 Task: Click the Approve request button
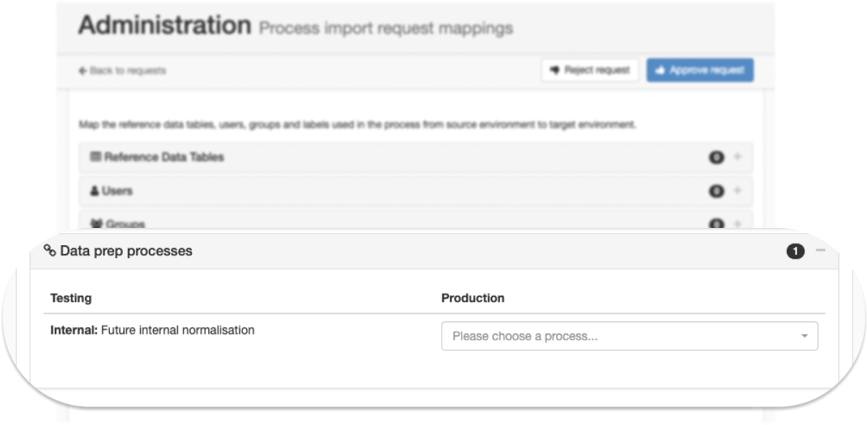(700, 70)
